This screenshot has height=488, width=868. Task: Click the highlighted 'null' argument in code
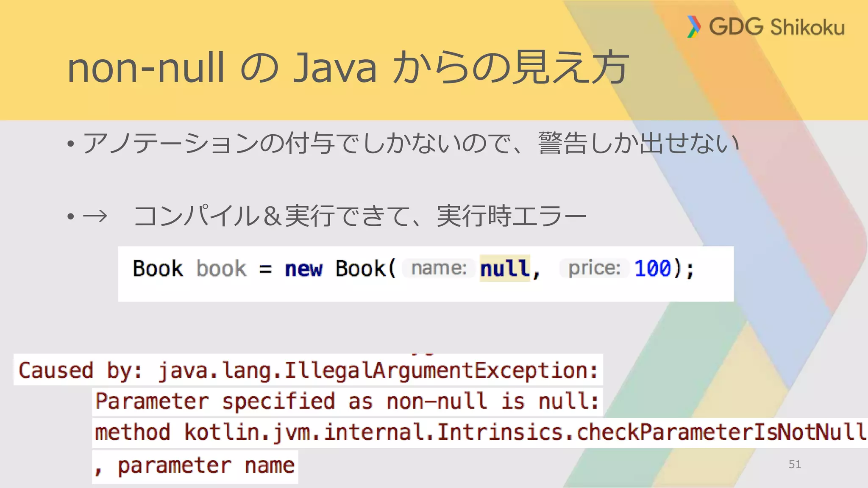point(505,269)
